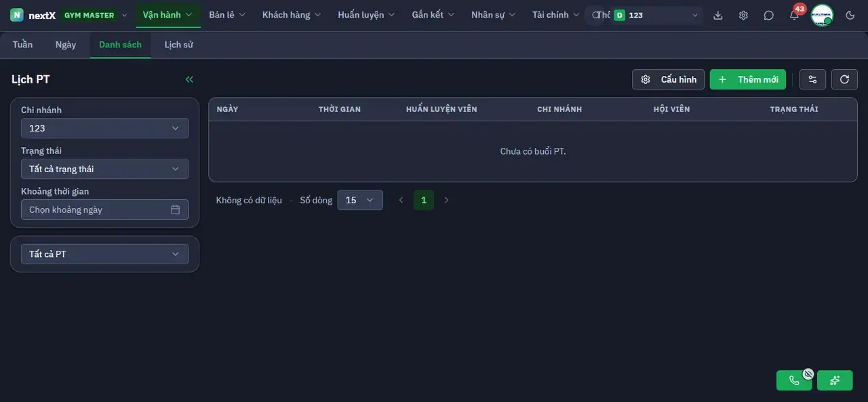Screen dimensions: 868x402
Task: Click the Chọn khoảng ngày date field
Action: 104,209
